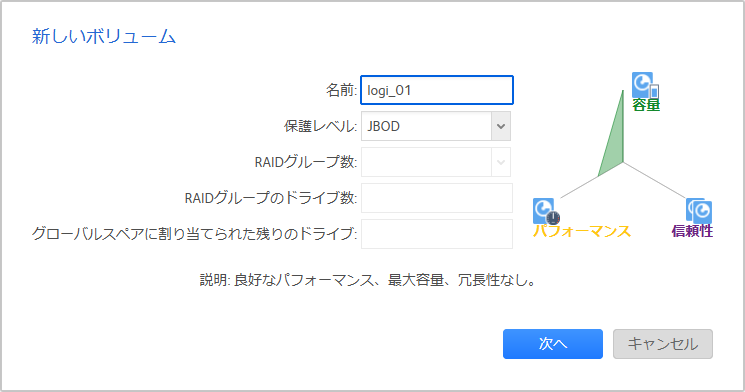745x392 pixels.
Task: Click the yellow パフォーマンス label
Action: [582, 231]
